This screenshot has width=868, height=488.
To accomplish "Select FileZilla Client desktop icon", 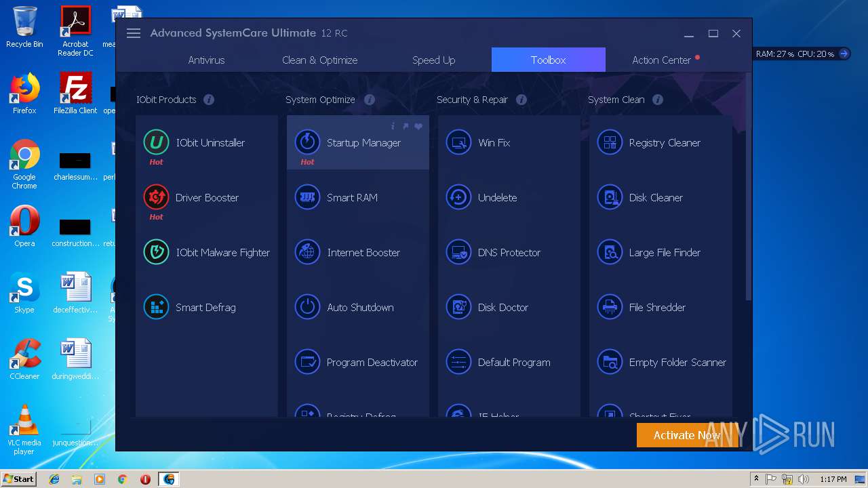I will (75, 94).
